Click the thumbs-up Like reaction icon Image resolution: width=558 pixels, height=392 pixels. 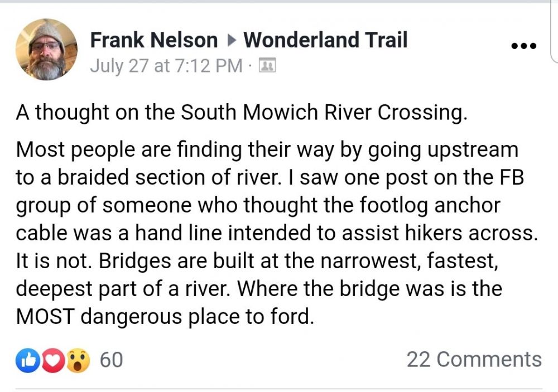tap(26, 360)
